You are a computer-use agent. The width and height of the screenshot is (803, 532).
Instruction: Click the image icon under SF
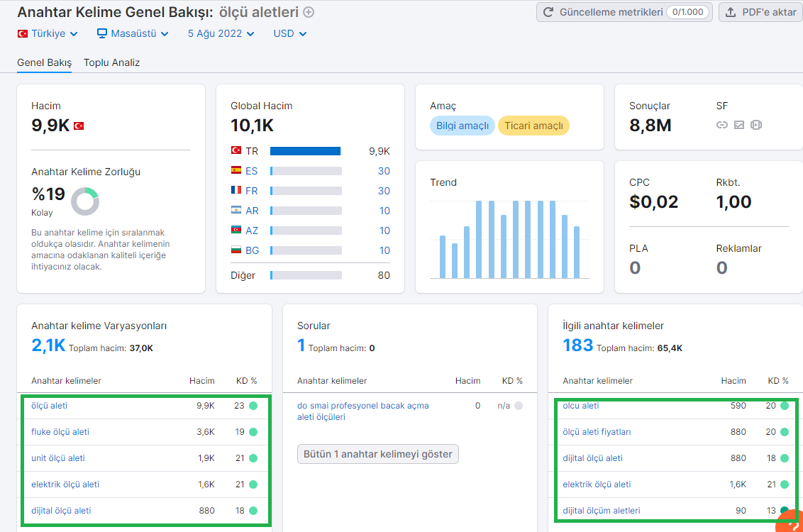tap(739, 125)
